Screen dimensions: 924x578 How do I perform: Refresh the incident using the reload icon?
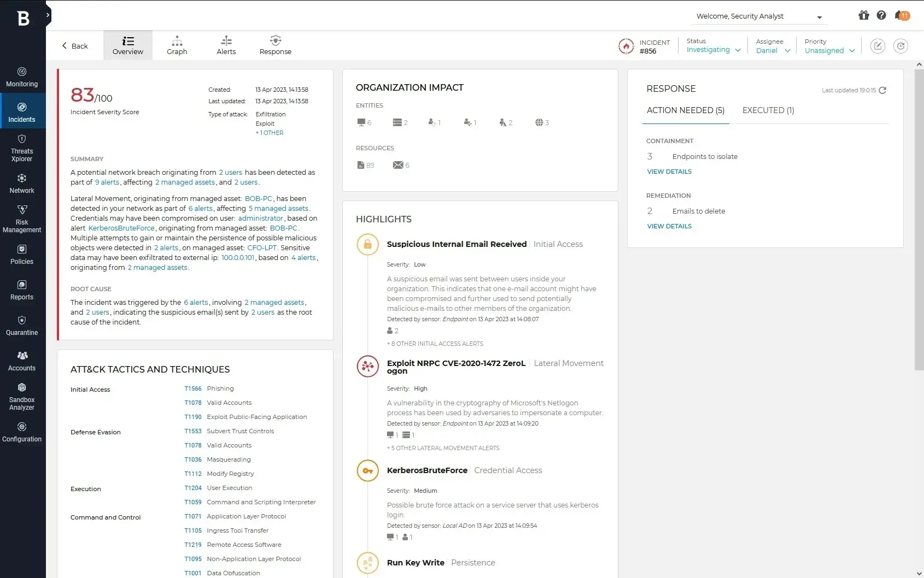click(x=900, y=46)
